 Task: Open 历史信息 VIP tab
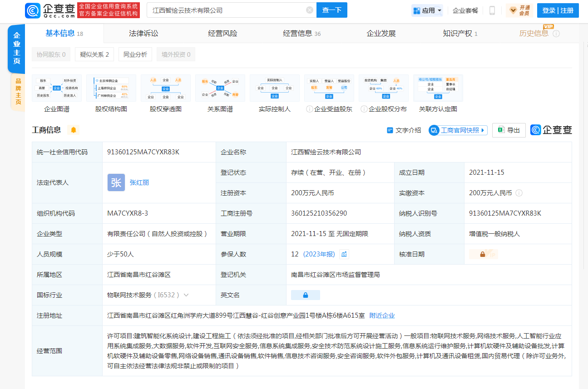pyautogui.click(x=534, y=33)
